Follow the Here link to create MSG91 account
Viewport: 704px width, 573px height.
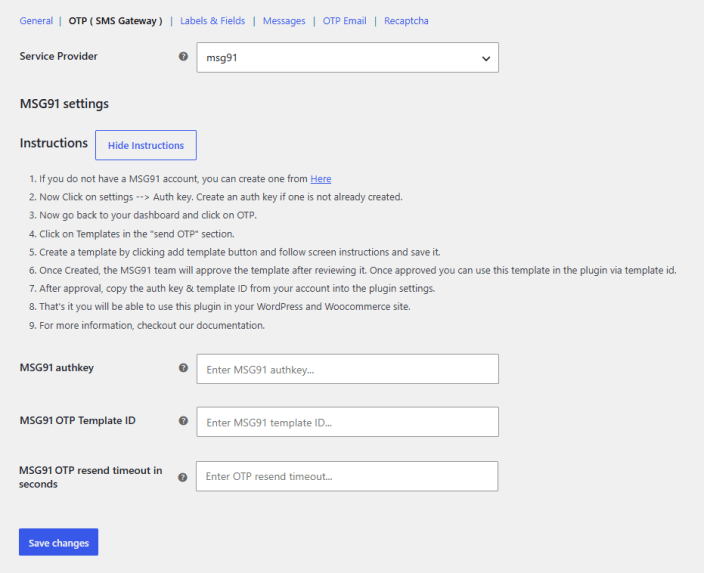pos(321,179)
